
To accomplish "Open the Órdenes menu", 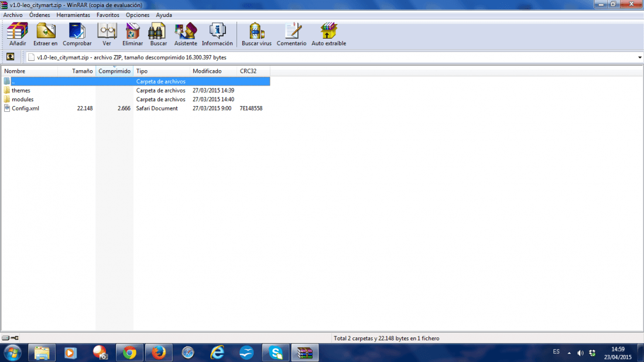I will pos(39,15).
